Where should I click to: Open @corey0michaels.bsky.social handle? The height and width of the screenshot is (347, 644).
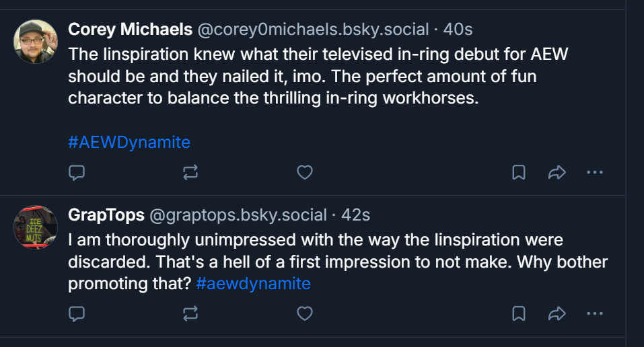point(312,30)
